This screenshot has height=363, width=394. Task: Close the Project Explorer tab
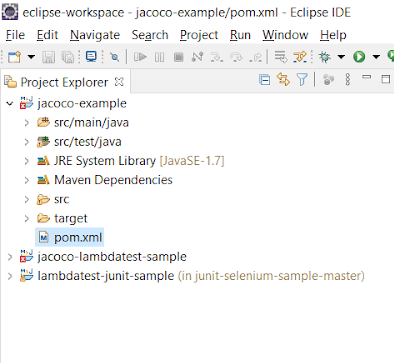pyautogui.click(x=119, y=82)
